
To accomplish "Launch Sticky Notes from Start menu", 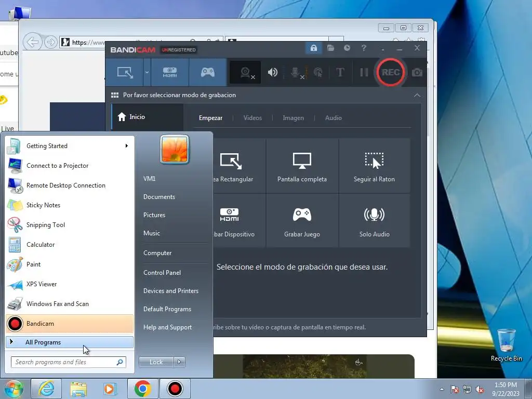I will [70, 205].
